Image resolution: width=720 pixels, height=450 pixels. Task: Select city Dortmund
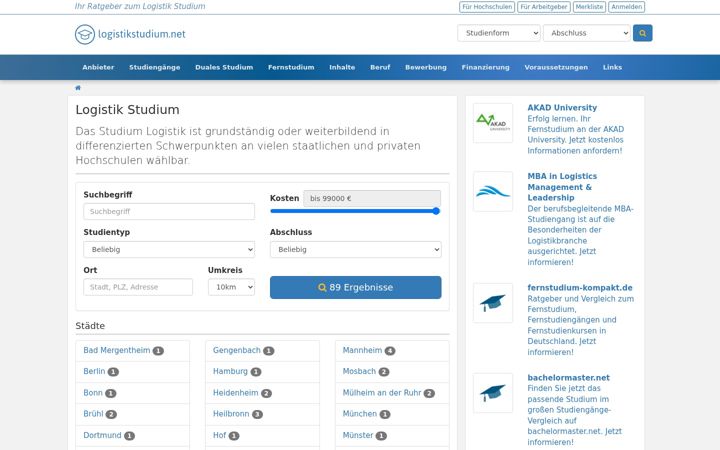tap(102, 435)
